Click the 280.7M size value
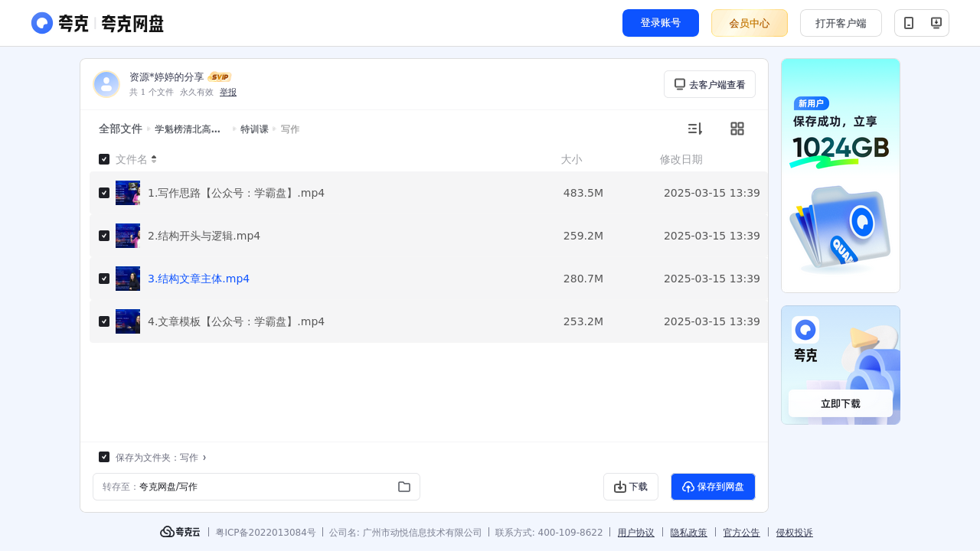Screen dimensions: 980x551 (x=583, y=279)
